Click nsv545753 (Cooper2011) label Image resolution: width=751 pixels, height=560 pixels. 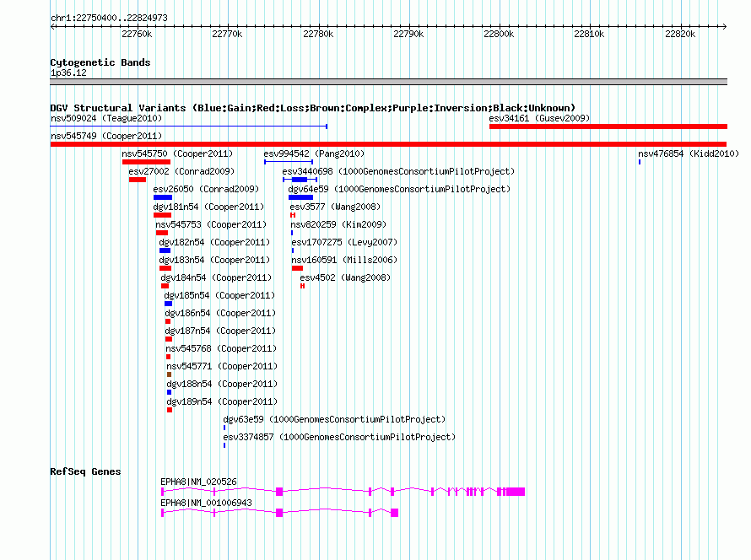point(211,224)
